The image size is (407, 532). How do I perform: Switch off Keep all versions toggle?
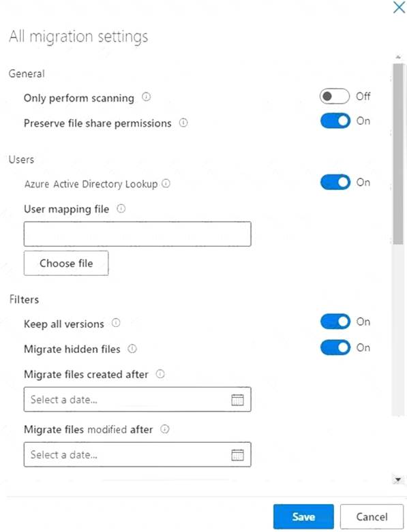(x=335, y=322)
